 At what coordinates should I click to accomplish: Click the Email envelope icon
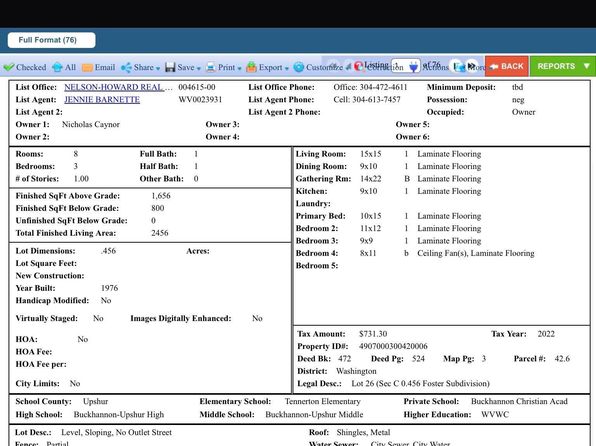[87, 68]
